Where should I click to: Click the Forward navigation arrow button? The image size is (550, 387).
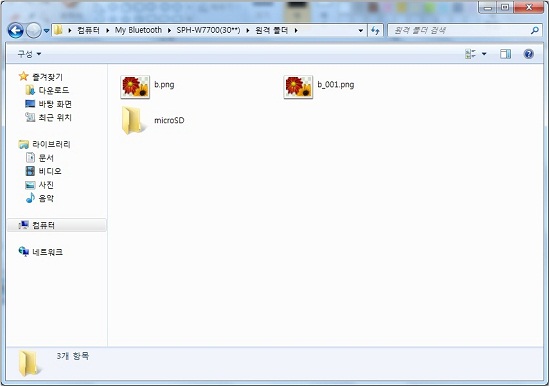coord(34,31)
